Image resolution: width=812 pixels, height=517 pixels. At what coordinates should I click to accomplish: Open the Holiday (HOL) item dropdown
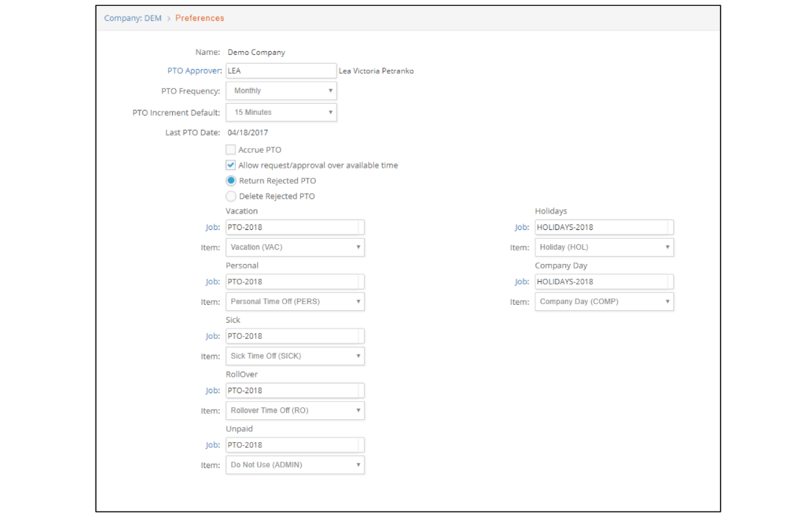tap(604, 248)
